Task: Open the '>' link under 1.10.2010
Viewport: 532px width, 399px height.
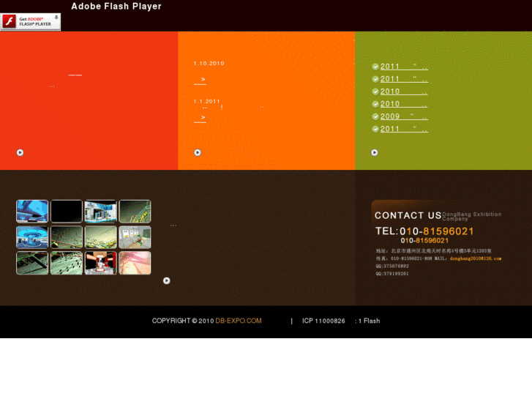Action: (x=201, y=80)
